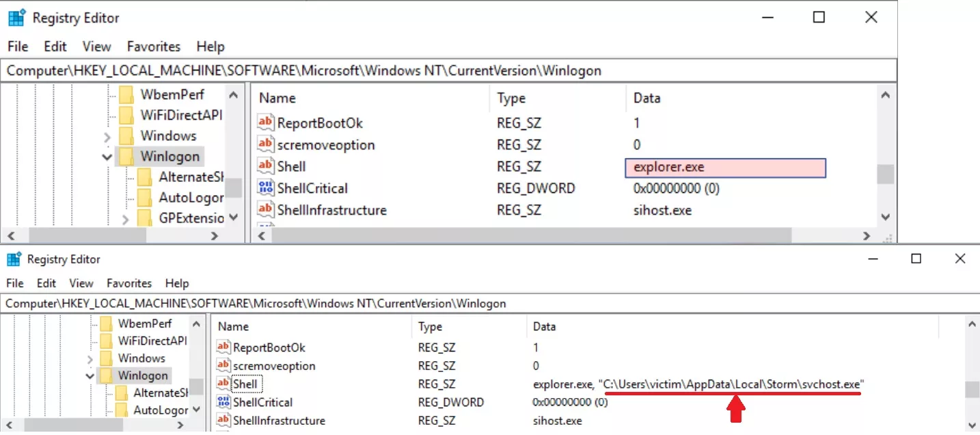Click scremoveoption string icon in bottom window

point(223,366)
